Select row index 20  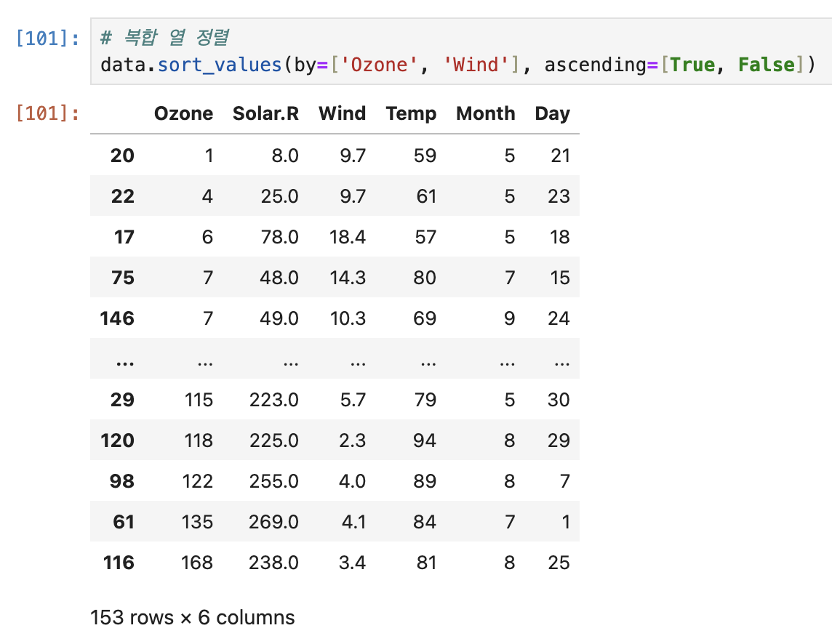123,156
